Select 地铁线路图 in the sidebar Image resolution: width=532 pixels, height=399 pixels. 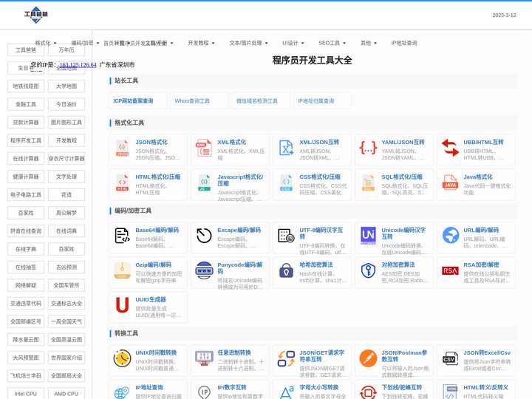[x=26, y=86]
